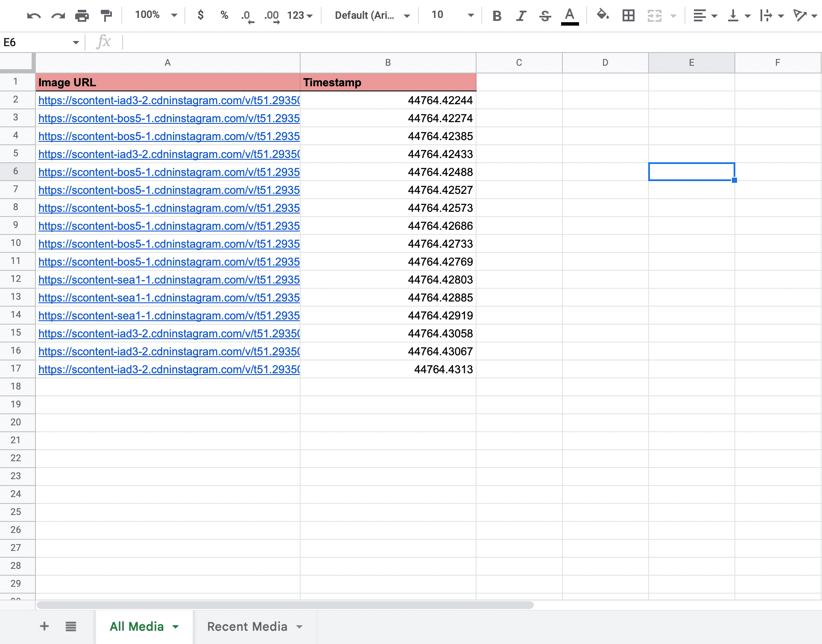Select the Paint format tool
Image resolution: width=822 pixels, height=644 pixels.
106,15
